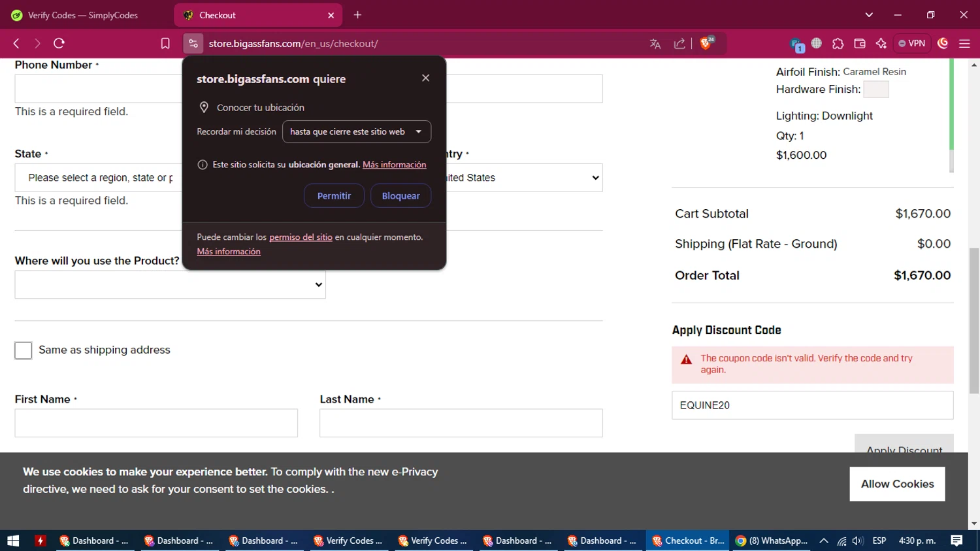Open the browser hamburger menu
Viewport: 980px width, 551px height.
tap(964, 44)
